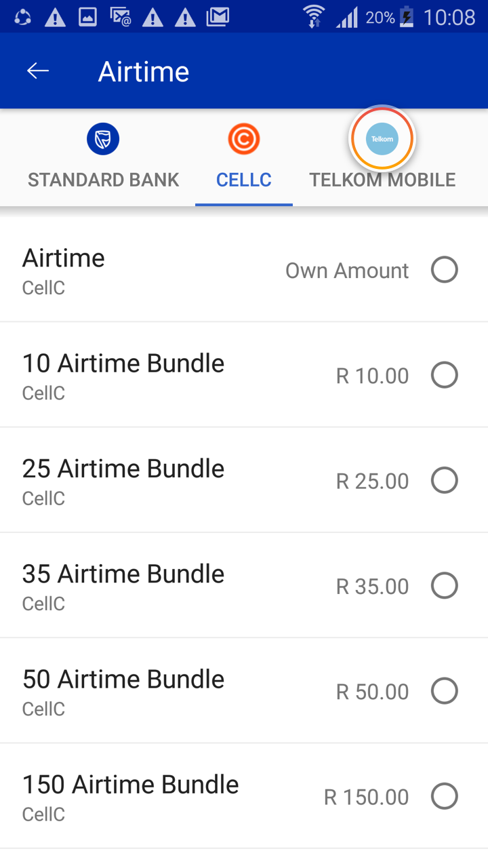Tap the 50 Airtime Bundle title
488x868 pixels.
(x=123, y=679)
